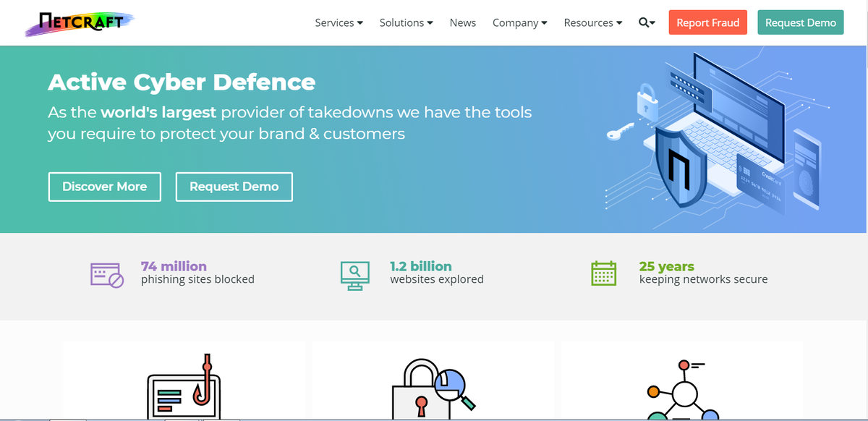Open the Services dropdown menu
The height and width of the screenshot is (421, 868).
(x=339, y=22)
